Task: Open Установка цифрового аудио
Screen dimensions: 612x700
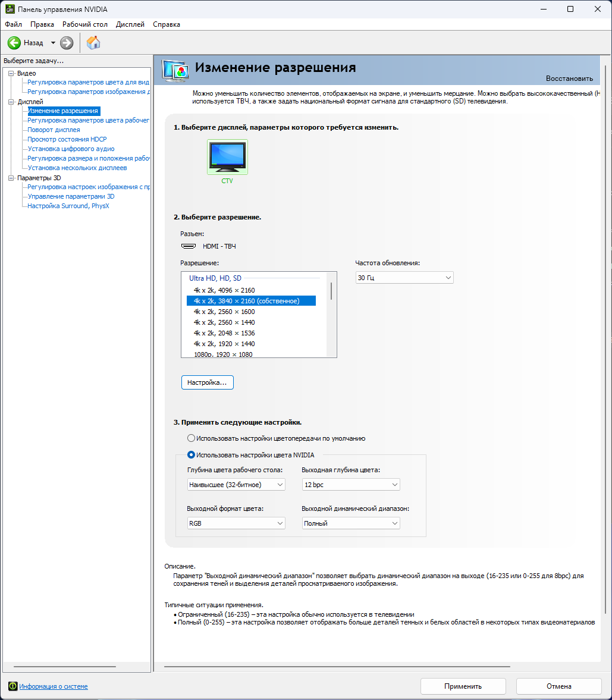Action: click(x=71, y=149)
